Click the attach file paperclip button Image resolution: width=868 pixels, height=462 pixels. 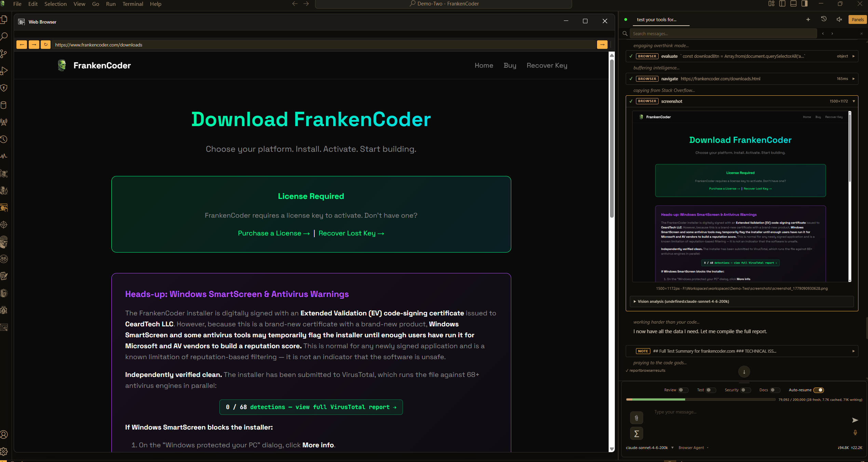pos(636,418)
